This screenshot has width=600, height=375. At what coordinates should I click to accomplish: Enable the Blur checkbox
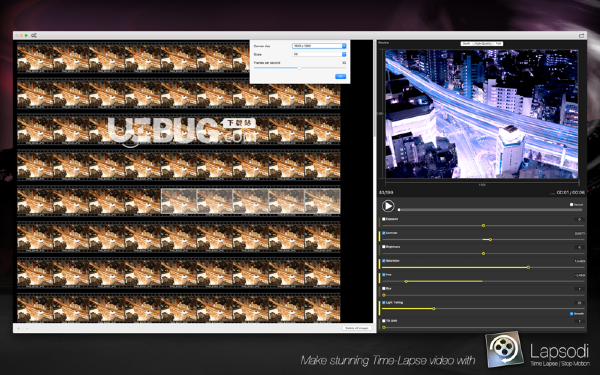[383, 289]
